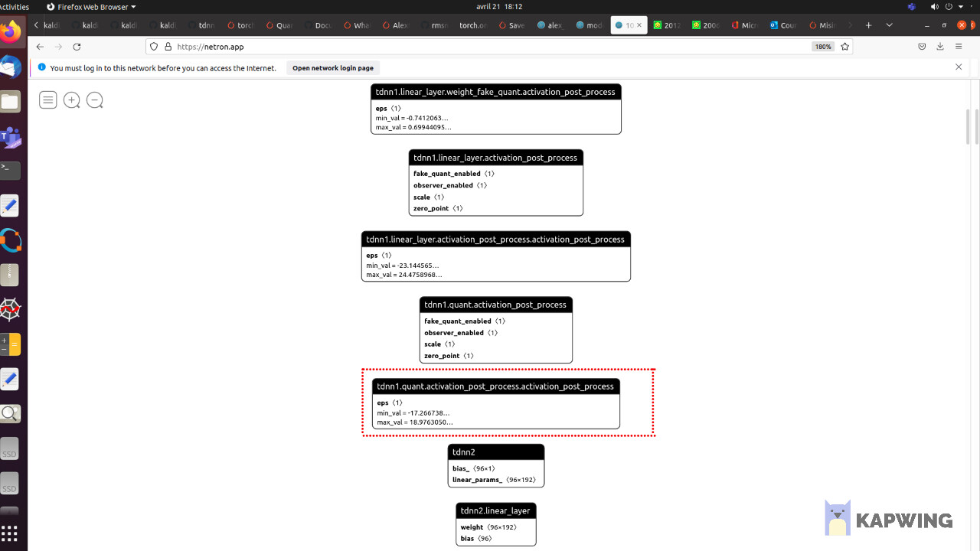Expand the list all tabs dropdown
The height and width of the screenshot is (551, 980).
pos(889,25)
